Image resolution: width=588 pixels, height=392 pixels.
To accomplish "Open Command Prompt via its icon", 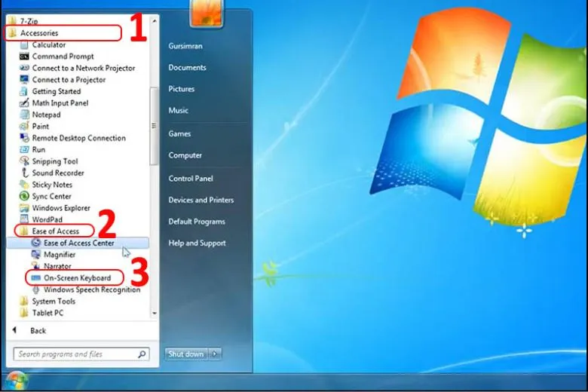I will [x=24, y=57].
